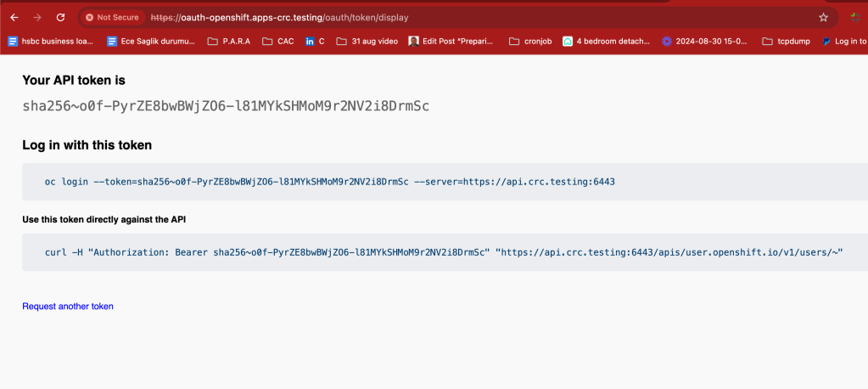Bookmark this page with the star icon

tap(823, 18)
